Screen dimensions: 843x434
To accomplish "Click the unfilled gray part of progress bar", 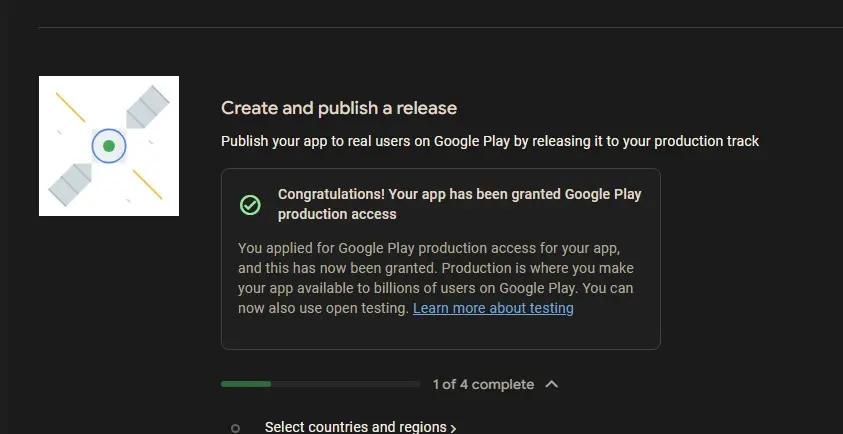I will 345,384.
